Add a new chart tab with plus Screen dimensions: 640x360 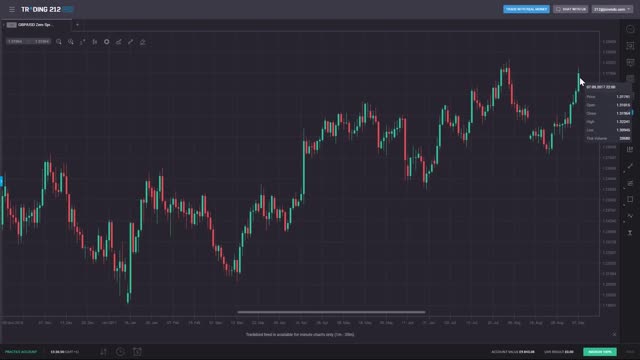click(78, 25)
